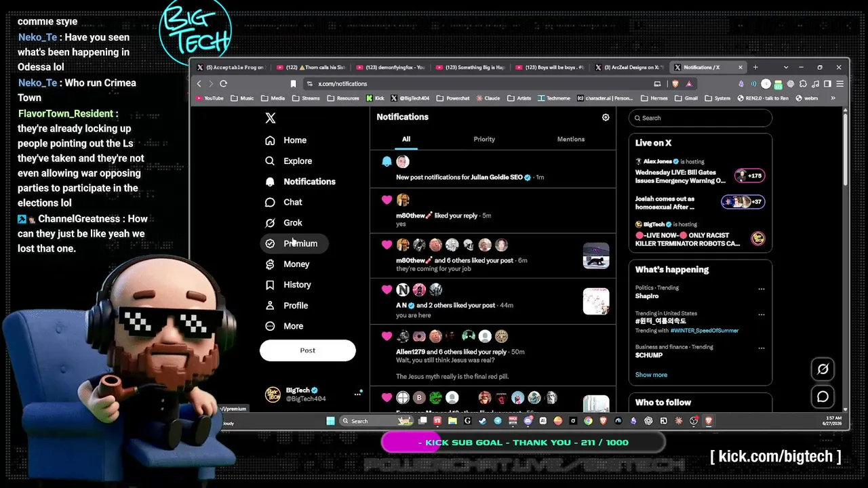Show more bookmarks with the chevron
Image resolution: width=868 pixels, height=488 pixels.
(x=833, y=98)
